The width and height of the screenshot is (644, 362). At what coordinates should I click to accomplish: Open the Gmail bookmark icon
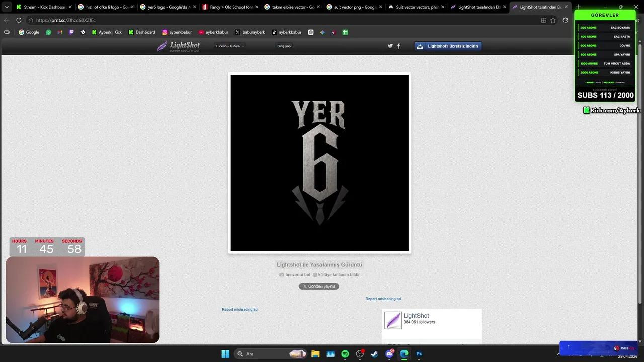coord(60,32)
